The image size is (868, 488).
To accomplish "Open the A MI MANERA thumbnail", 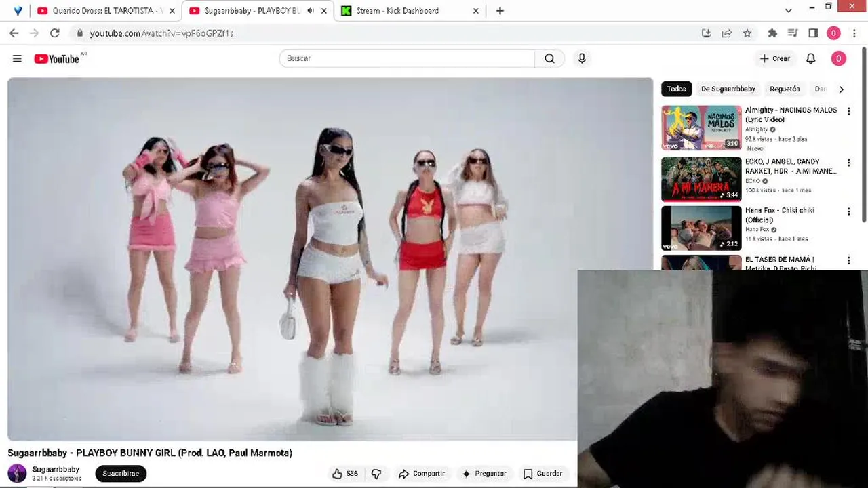I will click(701, 179).
